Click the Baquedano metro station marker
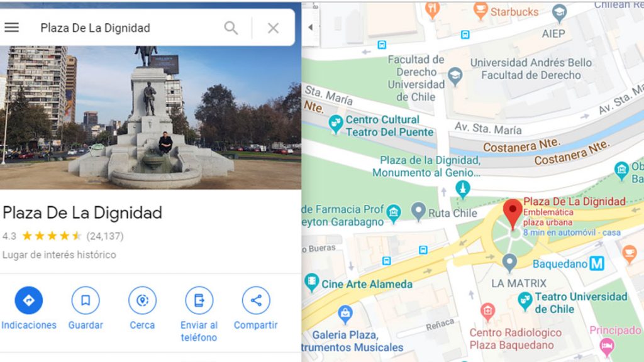This screenshot has height=362, width=644. 597,263
